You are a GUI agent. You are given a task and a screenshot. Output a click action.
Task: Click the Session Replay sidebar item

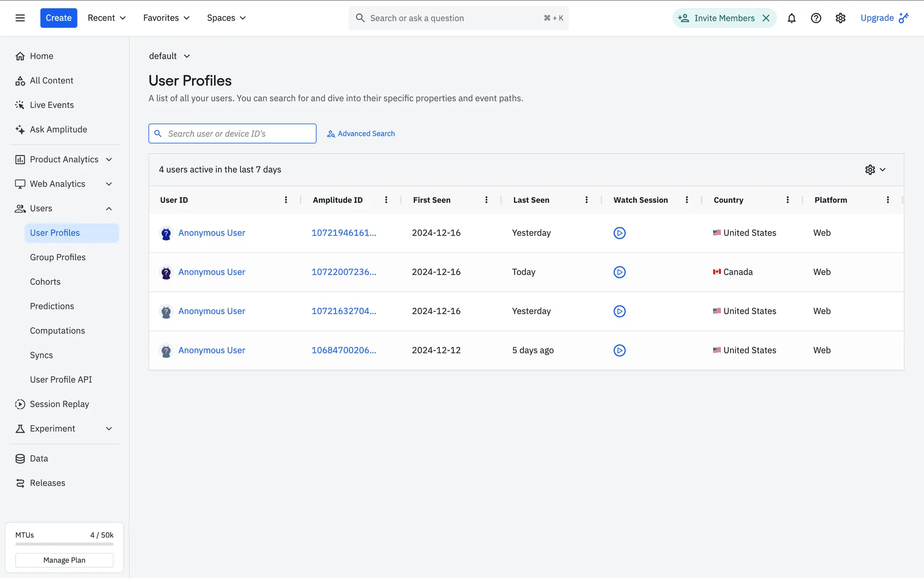tap(59, 404)
